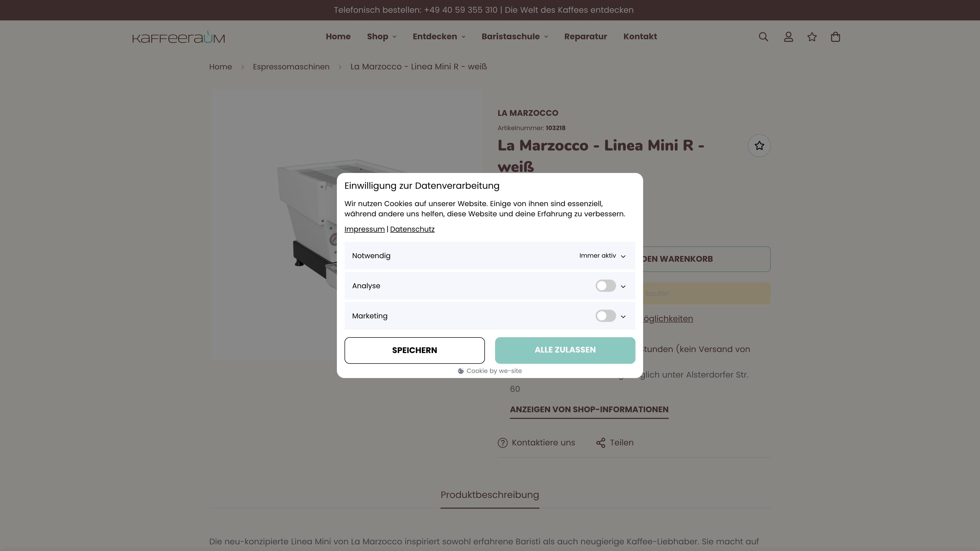The width and height of the screenshot is (980, 551).
Task: Select the Produktbeschreibung tab
Action: click(490, 495)
